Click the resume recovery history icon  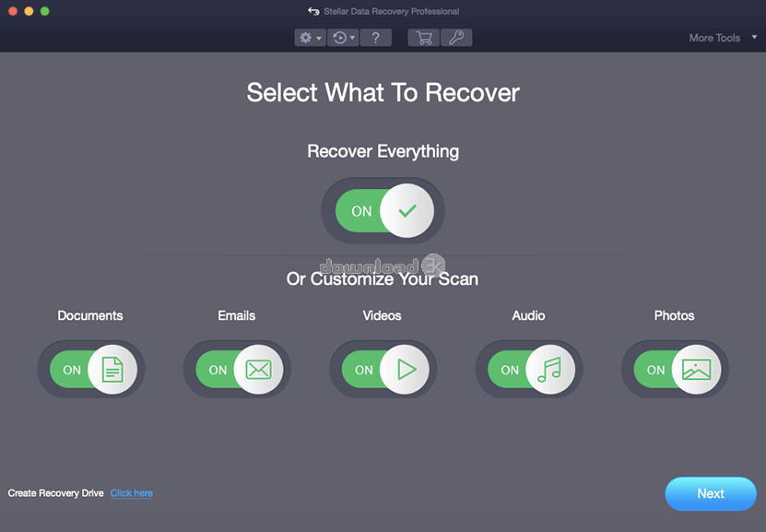tap(339, 38)
